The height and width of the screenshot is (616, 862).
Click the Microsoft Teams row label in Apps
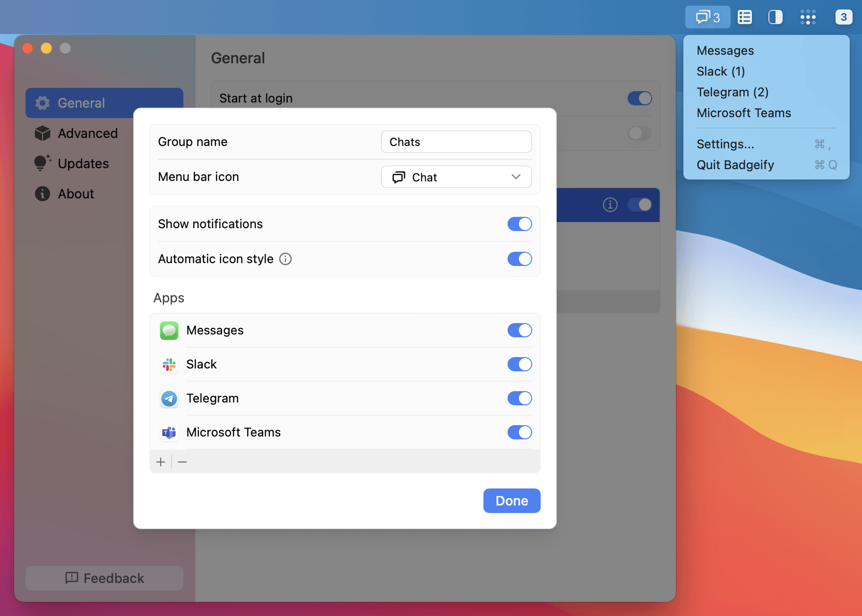[x=233, y=432]
